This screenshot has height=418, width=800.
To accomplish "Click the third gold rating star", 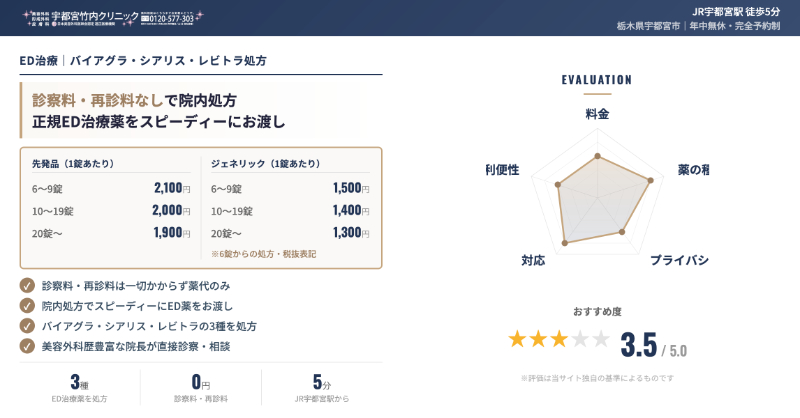I will coord(559,339).
